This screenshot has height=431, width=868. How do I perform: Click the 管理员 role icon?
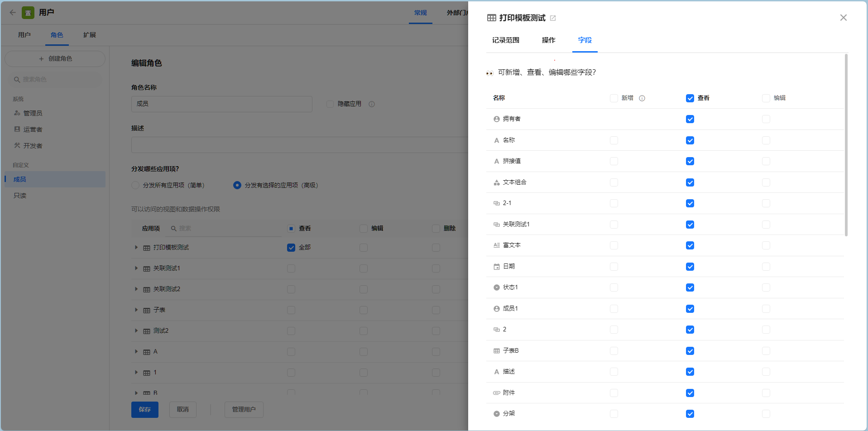[x=17, y=113]
